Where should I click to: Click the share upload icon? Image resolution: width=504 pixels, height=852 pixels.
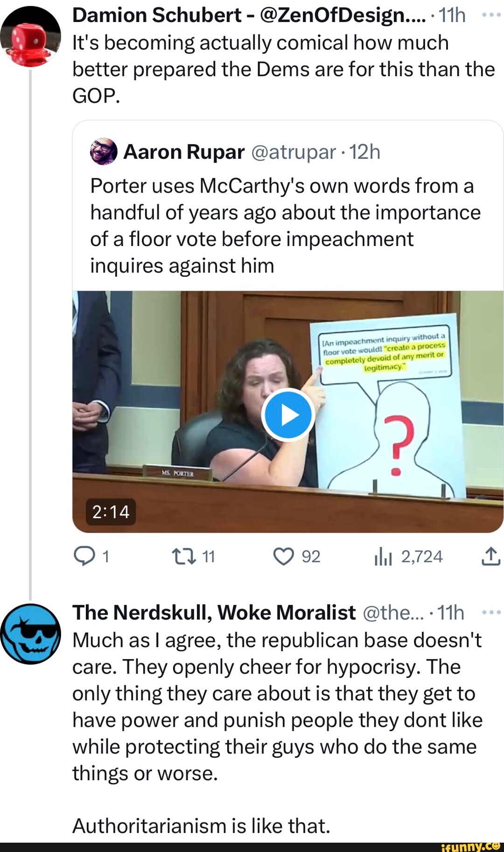tap(490, 556)
